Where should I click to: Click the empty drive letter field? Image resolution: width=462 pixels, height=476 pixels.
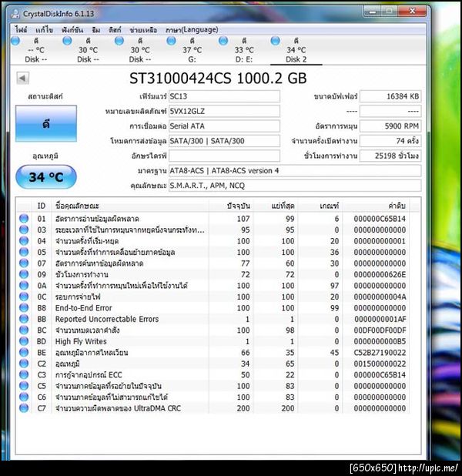(224, 156)
